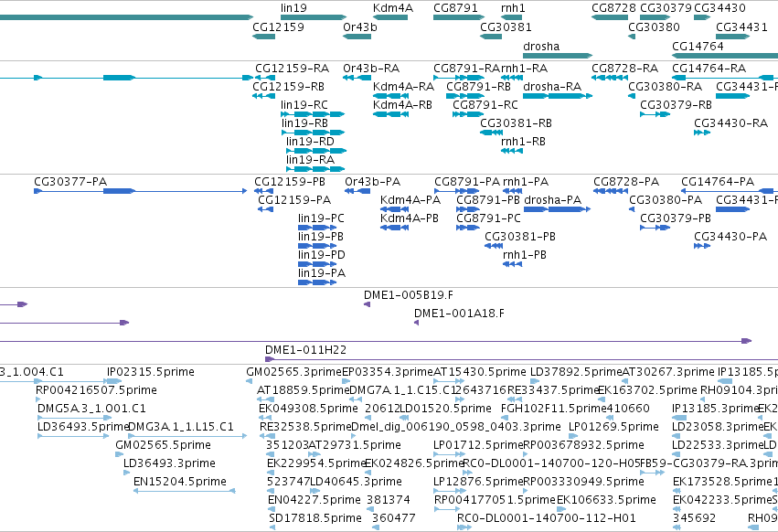Select the CG12159 gene label

click(278, 27)
